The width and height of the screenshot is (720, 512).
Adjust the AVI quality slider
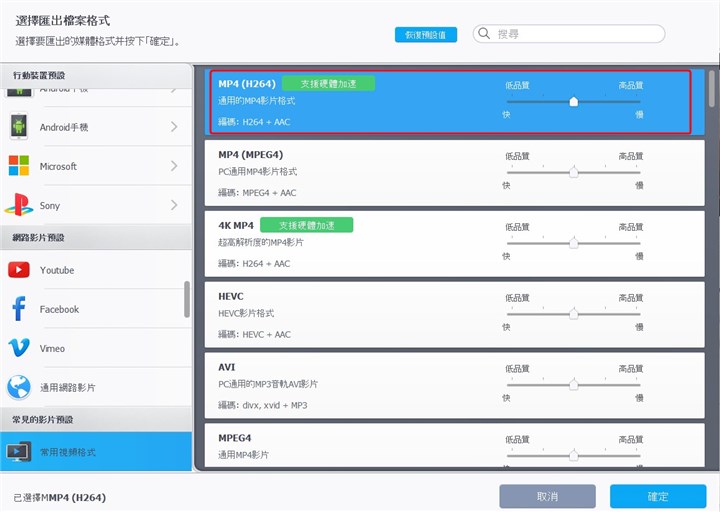(574, 385)
